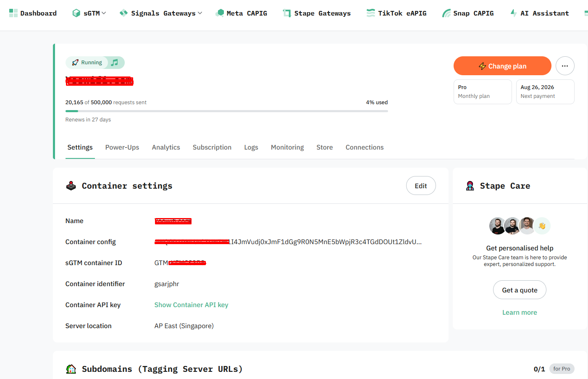Click the 20,165 of 500,000 requests text
This screenshot has width=588, height=379.
click(106, 103)
